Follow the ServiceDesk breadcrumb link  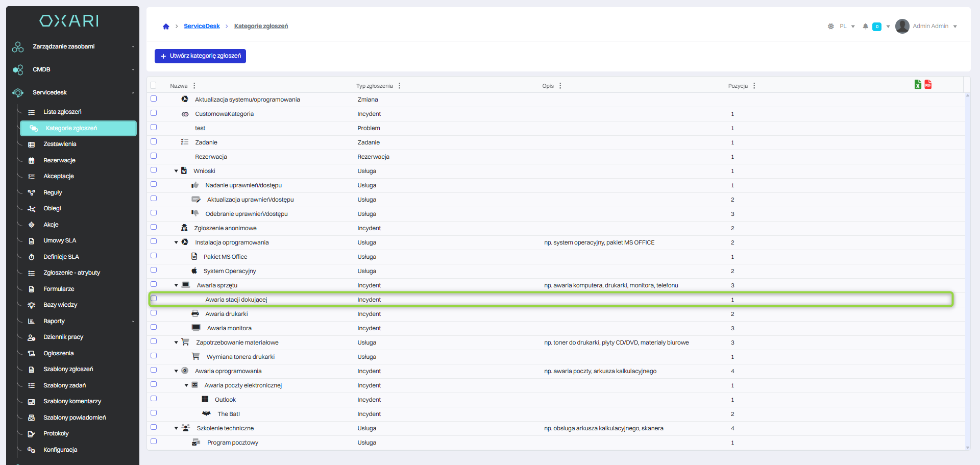coord(202,26)
